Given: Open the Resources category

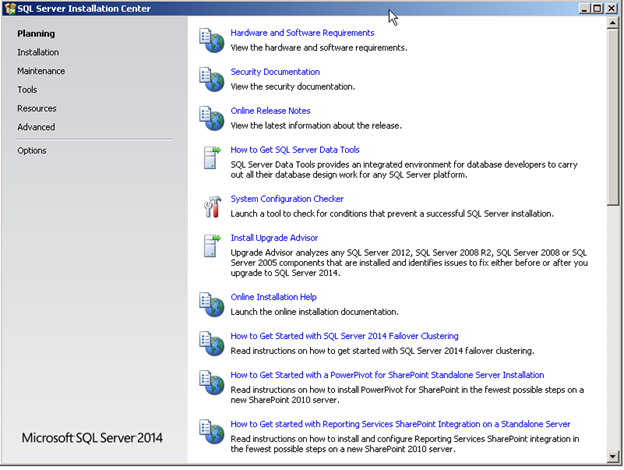Looking at the screenshot, I should 37,109.
